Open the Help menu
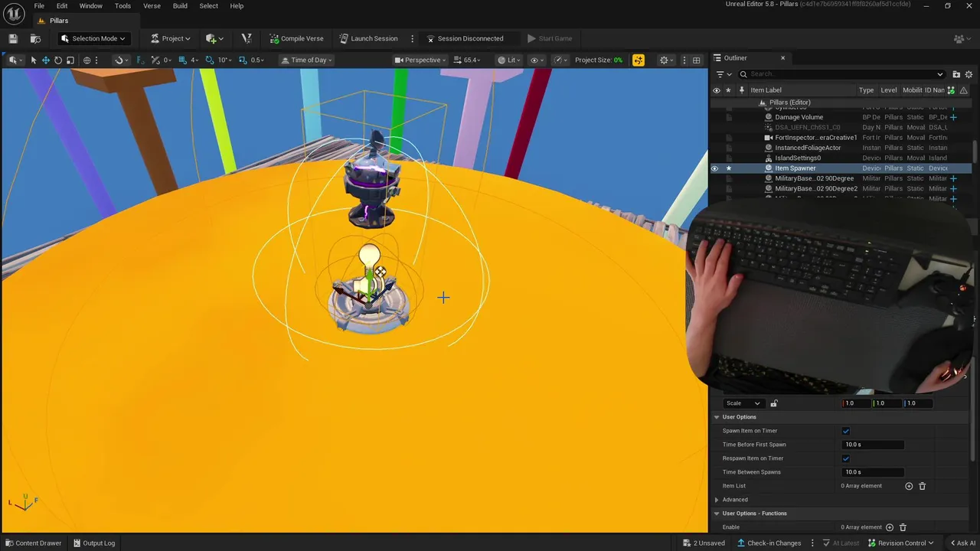The height and width of the screenshot is (551, 980). pyautogui.click(x=237, y=5)
